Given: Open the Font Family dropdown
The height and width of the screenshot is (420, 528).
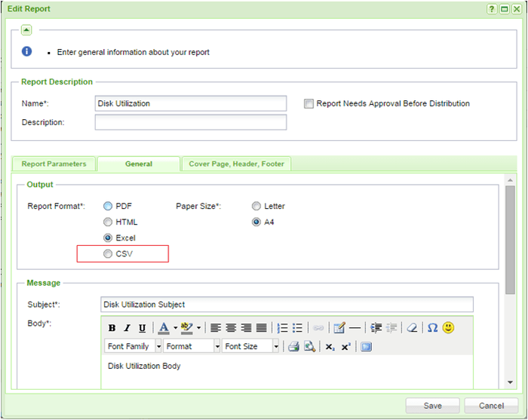Looking at the screenshot, I should click(x=133, y=346).
